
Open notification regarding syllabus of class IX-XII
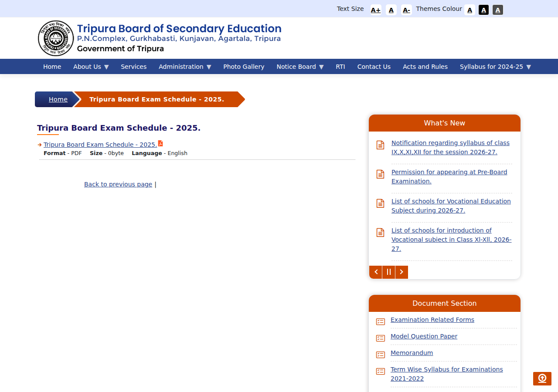(x=450, y=148)
